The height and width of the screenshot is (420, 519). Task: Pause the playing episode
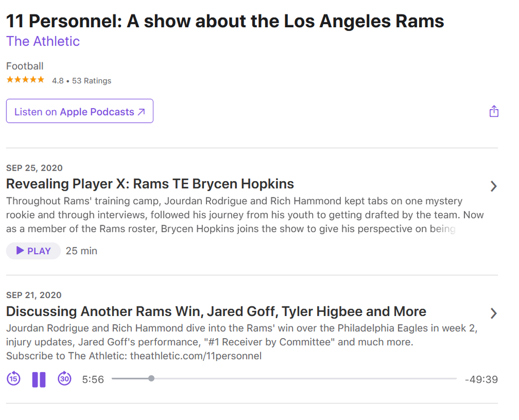[39, 380]
